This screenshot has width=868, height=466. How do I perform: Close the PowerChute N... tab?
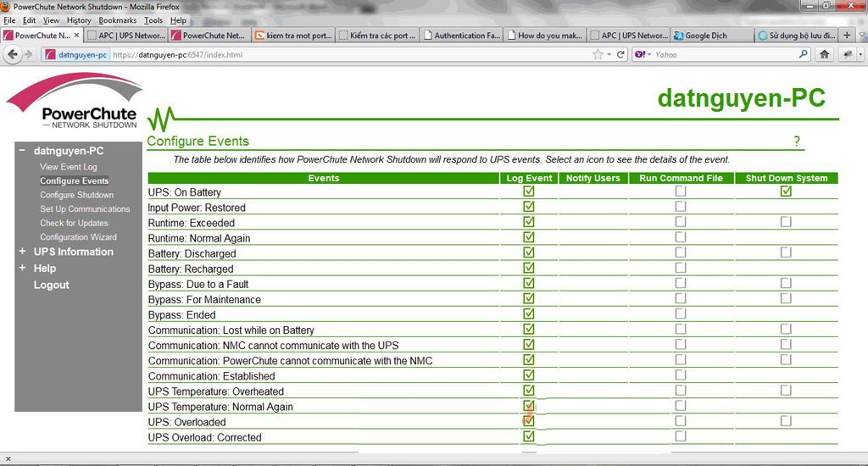click(x=76, y=35)
